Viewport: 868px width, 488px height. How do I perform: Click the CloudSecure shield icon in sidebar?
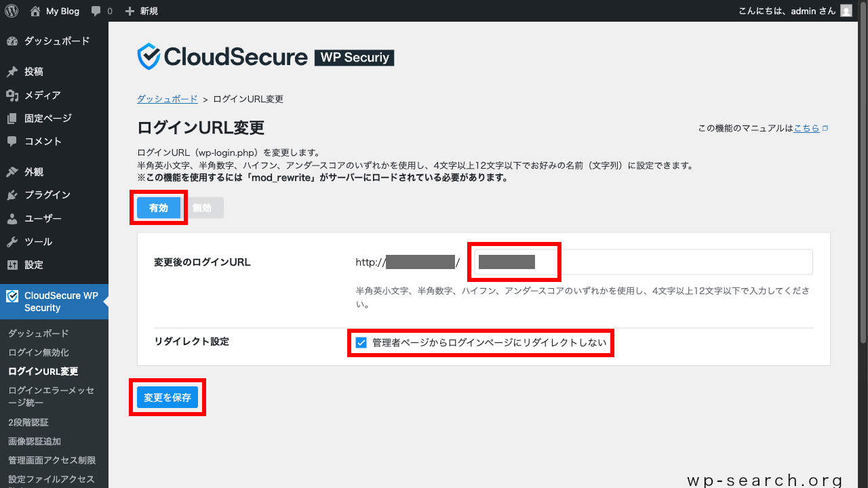tap(12, 295)
